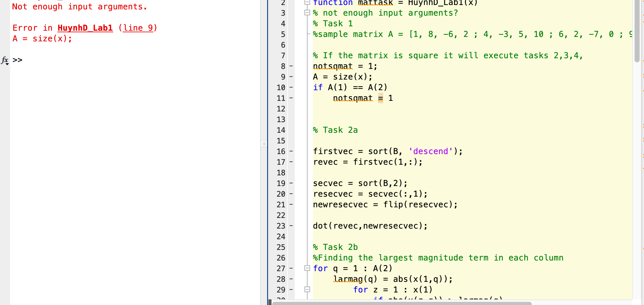Collapse the inner for fold on line 29
The image size is (644, 305).
point(307,290)
